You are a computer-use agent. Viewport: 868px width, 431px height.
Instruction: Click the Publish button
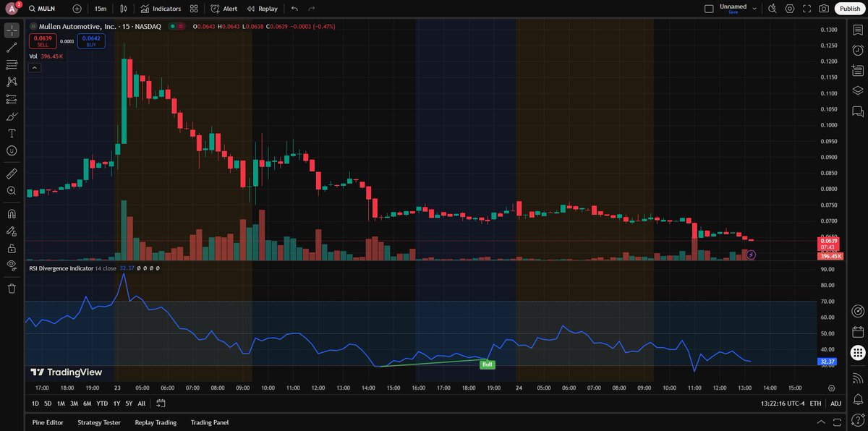(x=850, y=9)
